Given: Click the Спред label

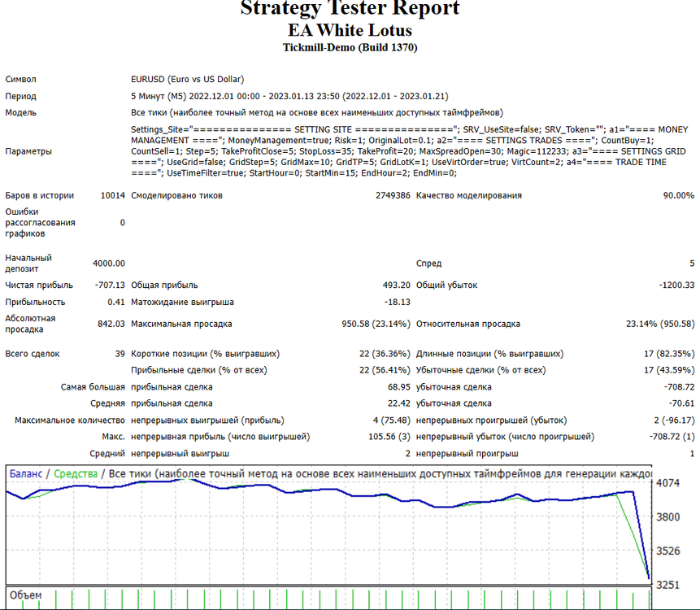Looking at the screenshot, I should click(x=428, y=264).
